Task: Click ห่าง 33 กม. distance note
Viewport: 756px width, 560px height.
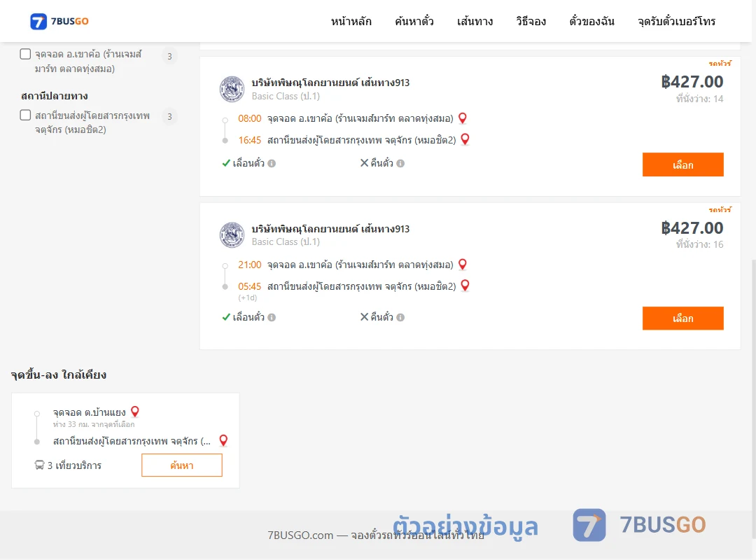Action: click(94, 424)
